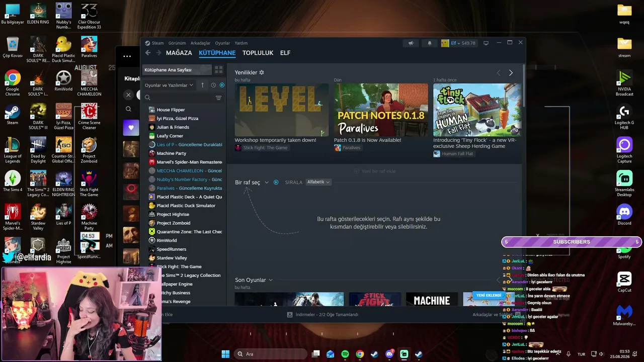644x362 pixels.
Task: Open the Paralives game tag link
Action: pyautogui.click(x=347, y=148)
